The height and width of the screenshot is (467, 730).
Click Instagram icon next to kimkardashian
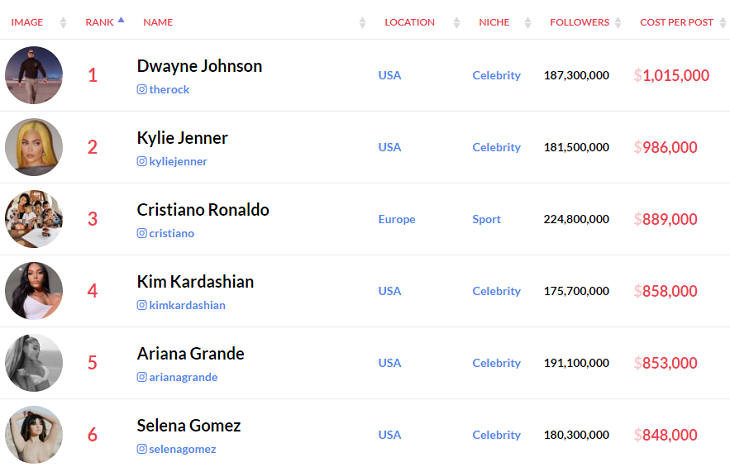142,306
